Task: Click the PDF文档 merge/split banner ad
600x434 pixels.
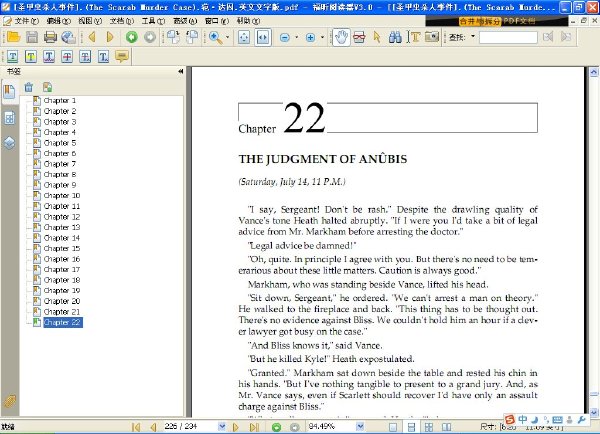Action: (497, 21)
